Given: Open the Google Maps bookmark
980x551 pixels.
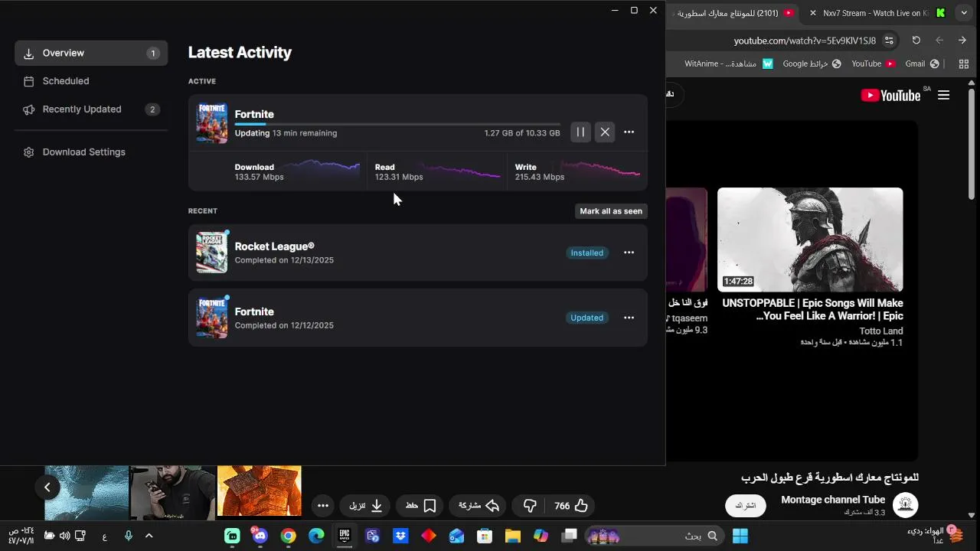Looking at the screenshot, I should click(x=812, y=64).
